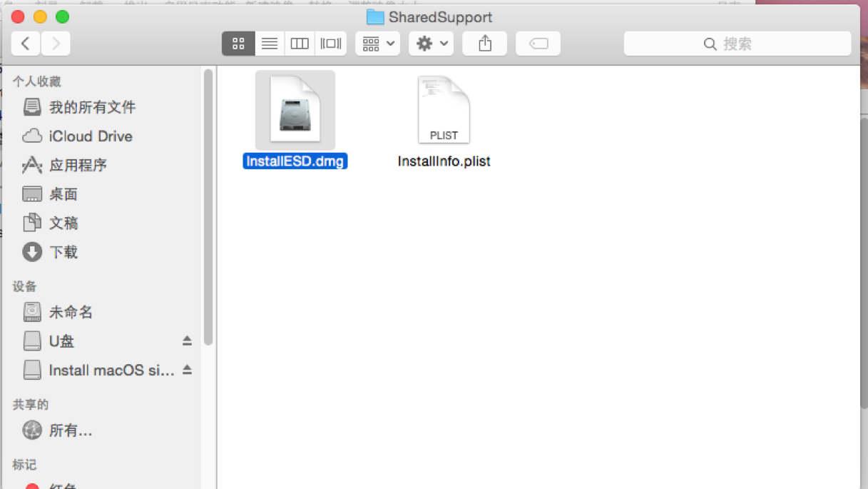This screenshot has height=489, width=868.
Task: Switch to icon view
Action: tap(238, 44)
